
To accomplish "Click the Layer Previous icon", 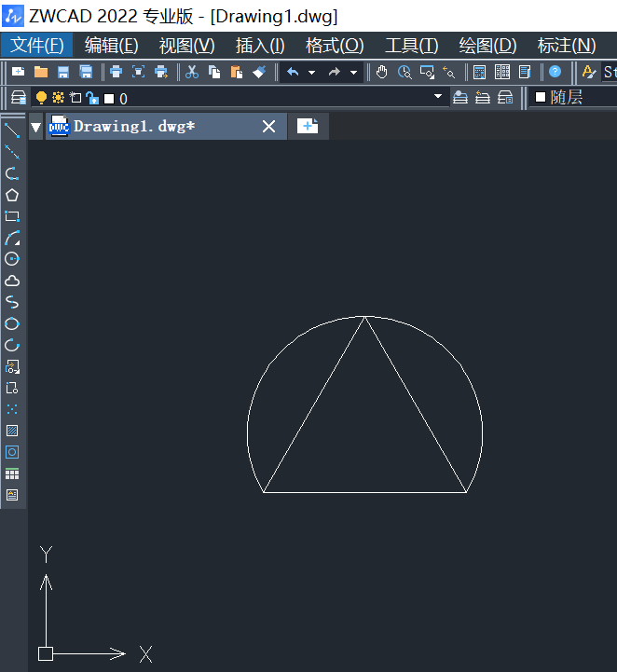I will coord(483,97).
